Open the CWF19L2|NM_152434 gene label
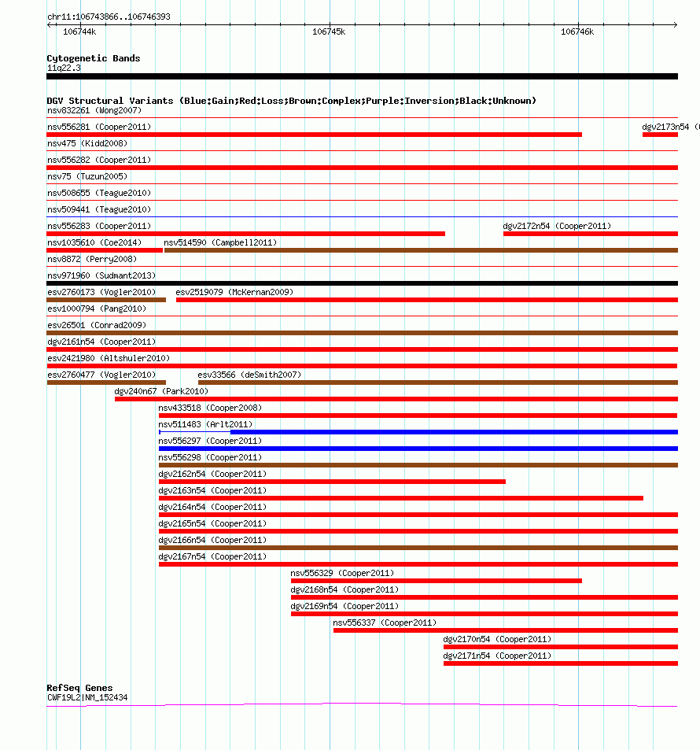Image resolution: width=700 pixels, height=750 pixels. [87, 698]
